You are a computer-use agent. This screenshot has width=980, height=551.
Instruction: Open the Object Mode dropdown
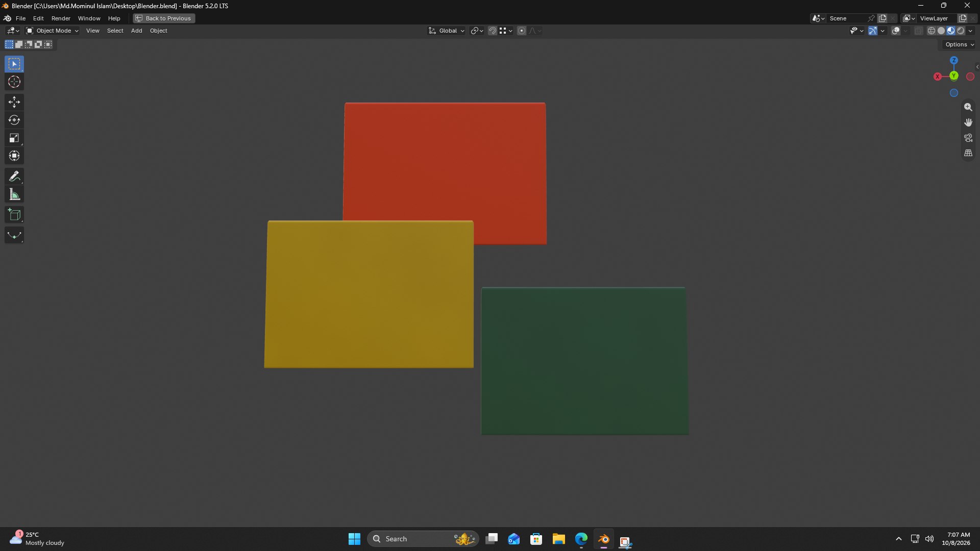[53, 31]
